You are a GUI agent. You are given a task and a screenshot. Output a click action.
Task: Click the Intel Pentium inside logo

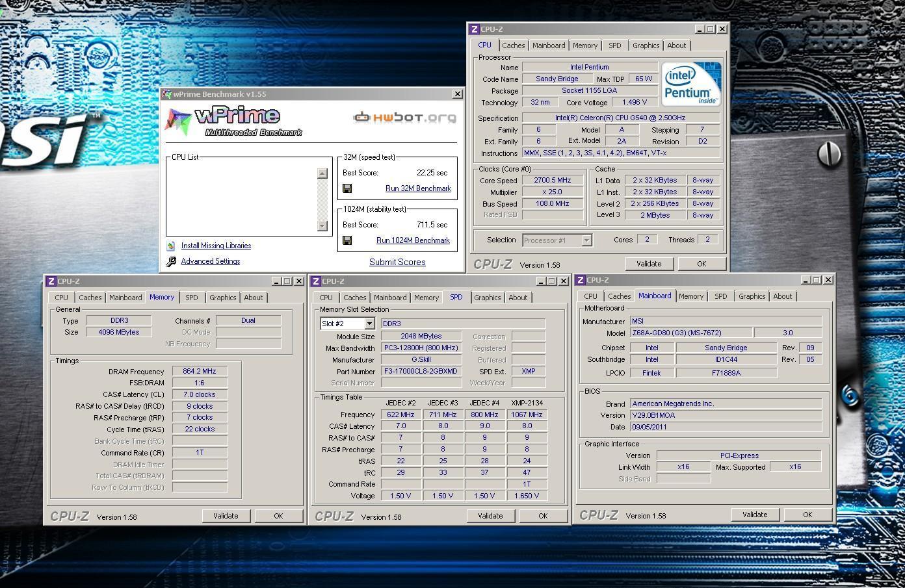pyautogui.click(x=691, y=84)
